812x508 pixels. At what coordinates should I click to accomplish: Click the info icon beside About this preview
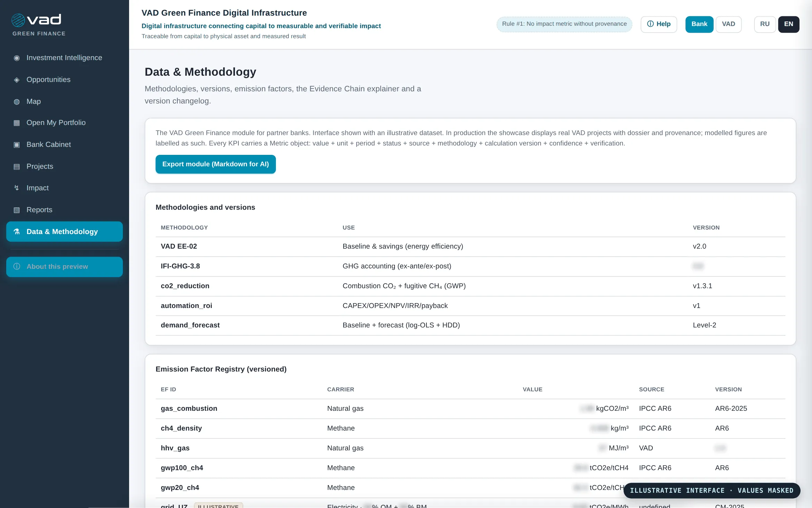coord(17,267)
